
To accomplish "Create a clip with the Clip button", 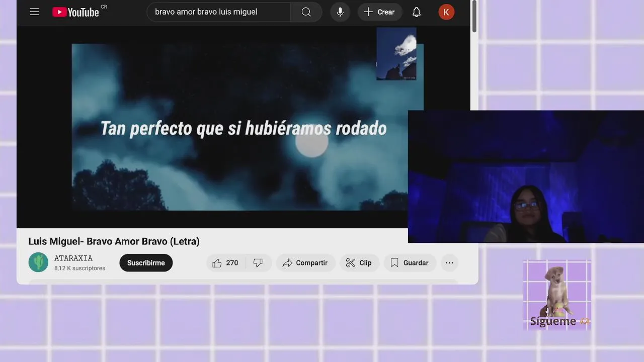I will tap(359, 263).
